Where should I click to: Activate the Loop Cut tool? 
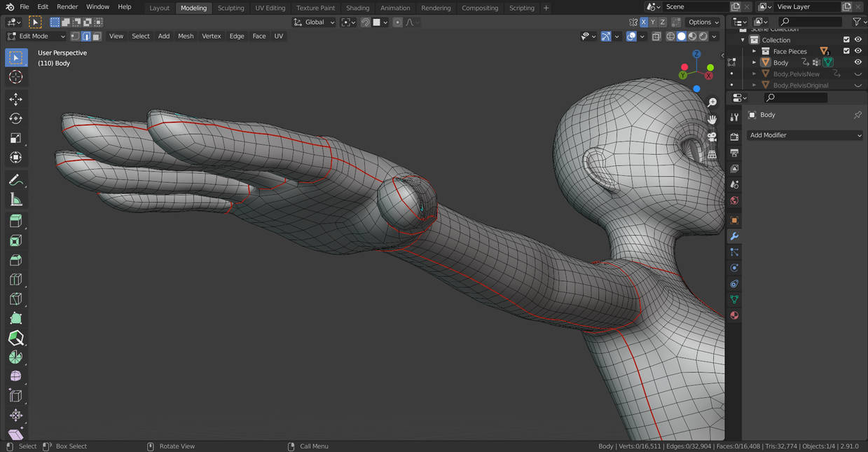coord(16,280)
